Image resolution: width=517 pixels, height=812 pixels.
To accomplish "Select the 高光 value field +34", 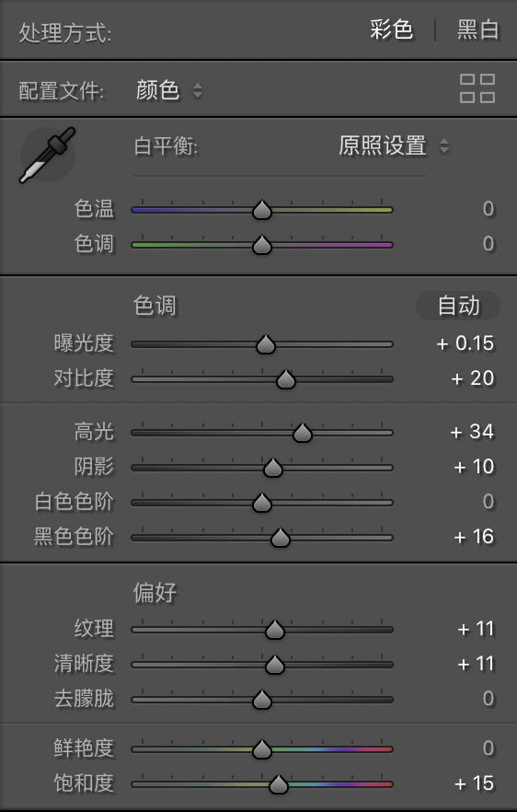I will [471, 432].
